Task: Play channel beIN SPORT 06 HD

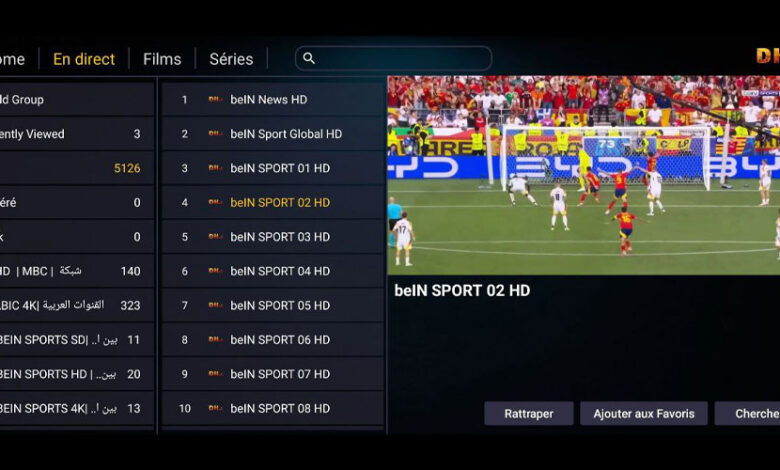Action: [x=273, y=340]
